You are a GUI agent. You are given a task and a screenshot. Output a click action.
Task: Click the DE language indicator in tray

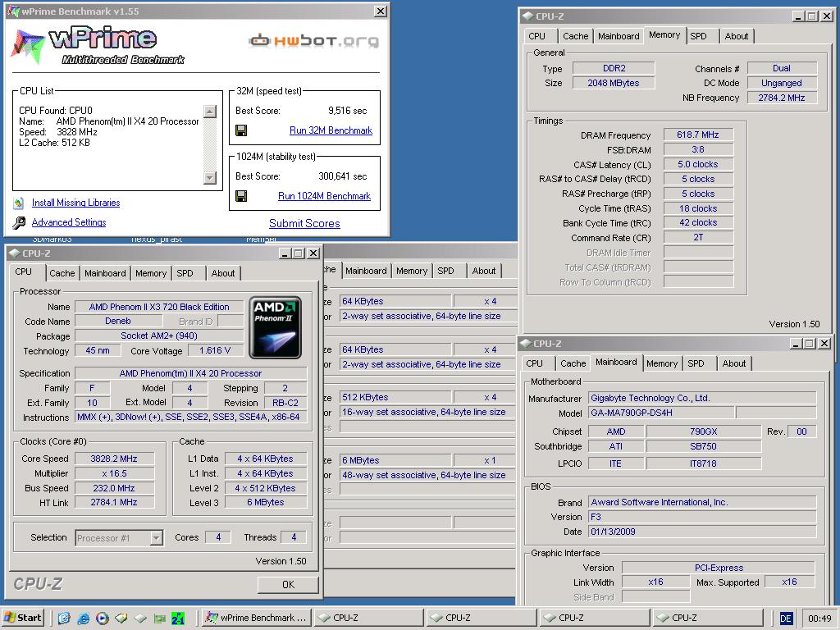point(785,619)
